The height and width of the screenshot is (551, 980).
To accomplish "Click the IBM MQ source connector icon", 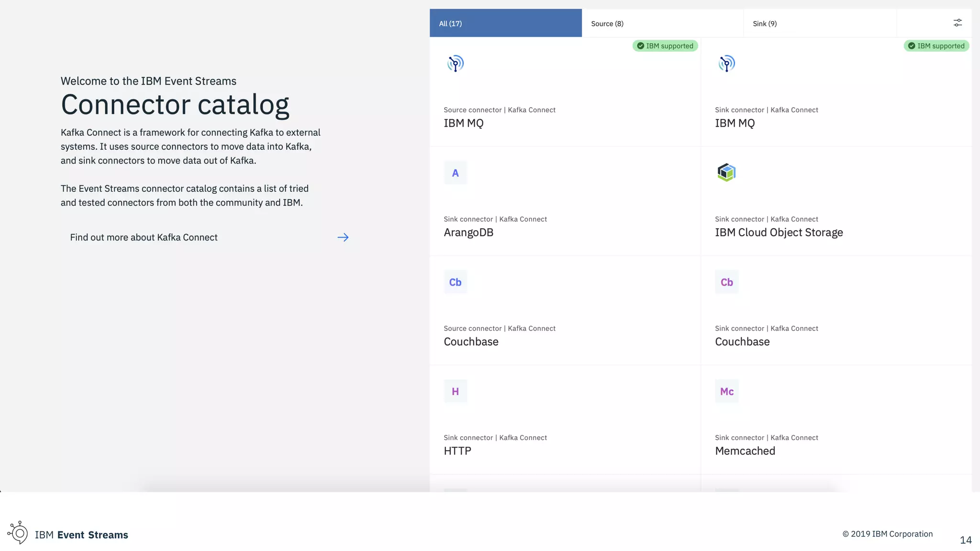I will pos(455,64).
